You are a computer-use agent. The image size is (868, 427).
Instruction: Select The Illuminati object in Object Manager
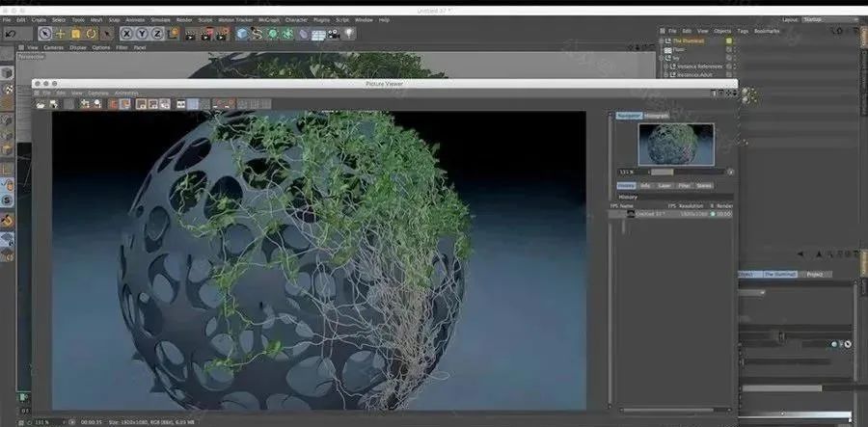click(689, 40)
